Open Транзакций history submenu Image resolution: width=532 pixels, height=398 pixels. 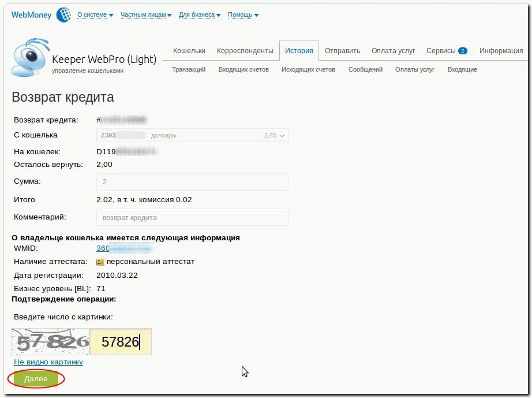point(189,70)
